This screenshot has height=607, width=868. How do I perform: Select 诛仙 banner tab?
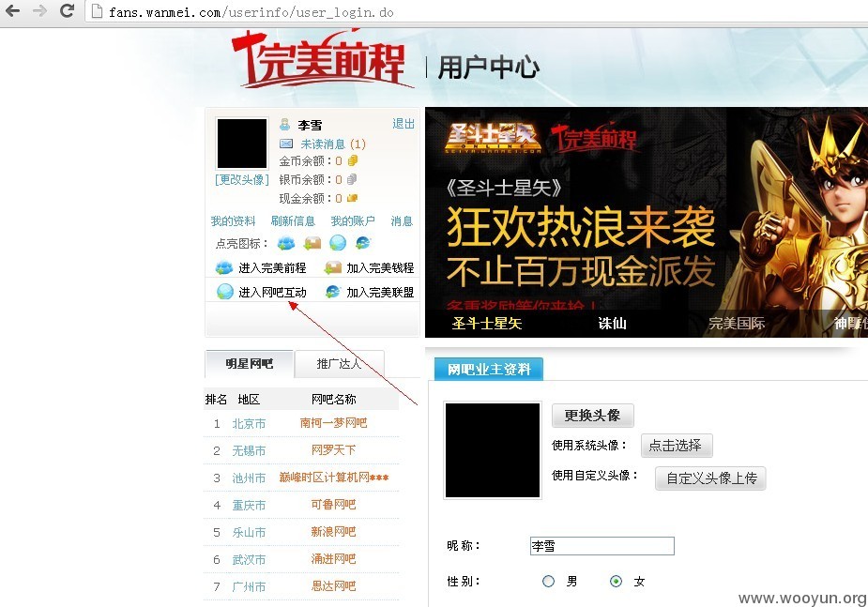click(612, 323)
